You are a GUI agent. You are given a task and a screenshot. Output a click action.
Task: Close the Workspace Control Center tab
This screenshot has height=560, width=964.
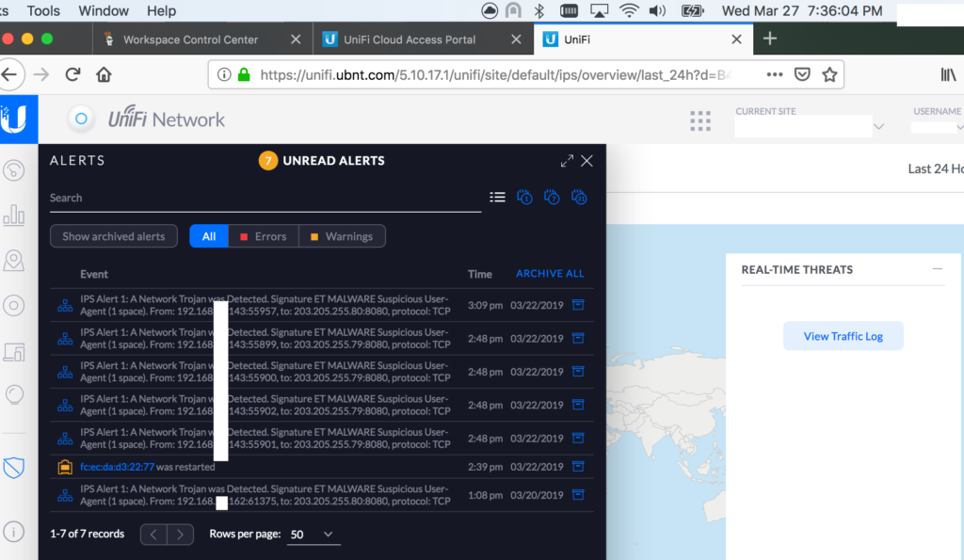tap(296, 40)
